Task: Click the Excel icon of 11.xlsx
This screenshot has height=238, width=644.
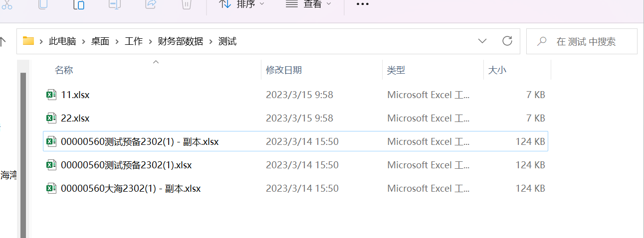Action: tap(51, 95)
